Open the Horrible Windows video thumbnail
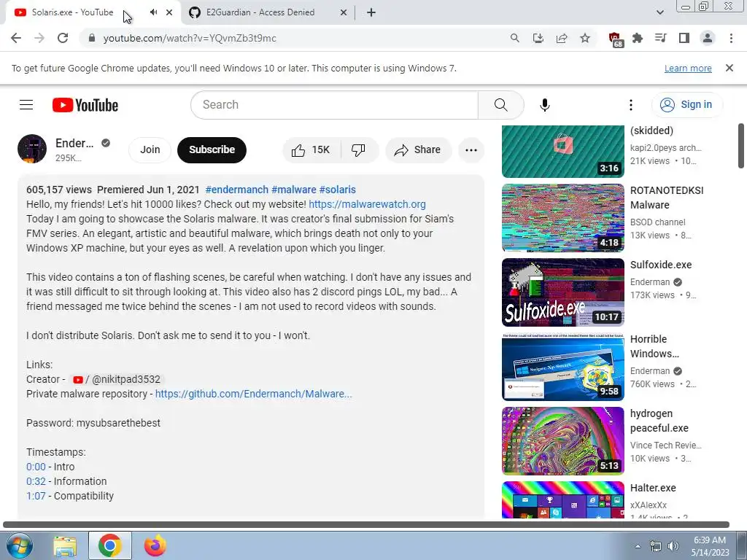Image resolution: width=747 pixels, height=560 pixels. click(x=562, y=367)
